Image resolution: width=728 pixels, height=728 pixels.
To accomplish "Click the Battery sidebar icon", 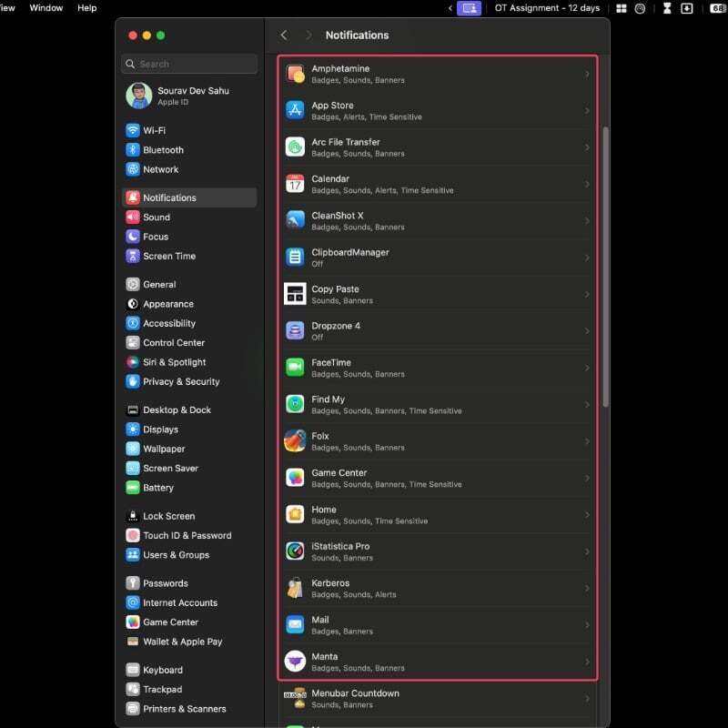I will tap(133, 488).
